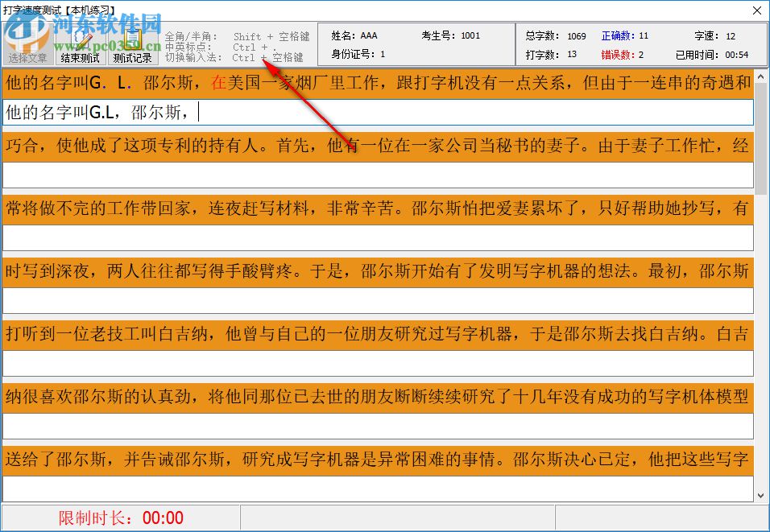The width and height of the screenshot is (770, 532).
Task: Click the 姓名 AAA name field
Action: (354, 35)
